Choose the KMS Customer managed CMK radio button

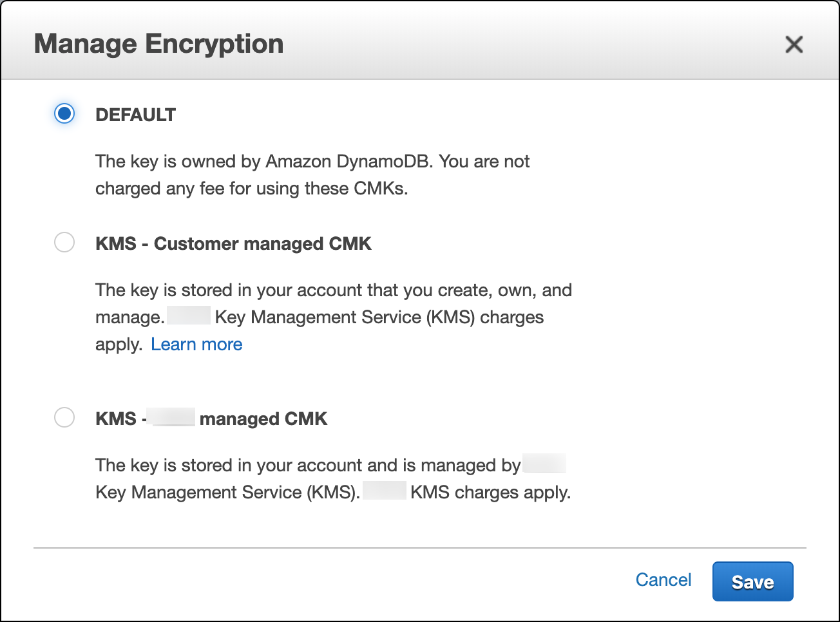click(x=64, y=243)
